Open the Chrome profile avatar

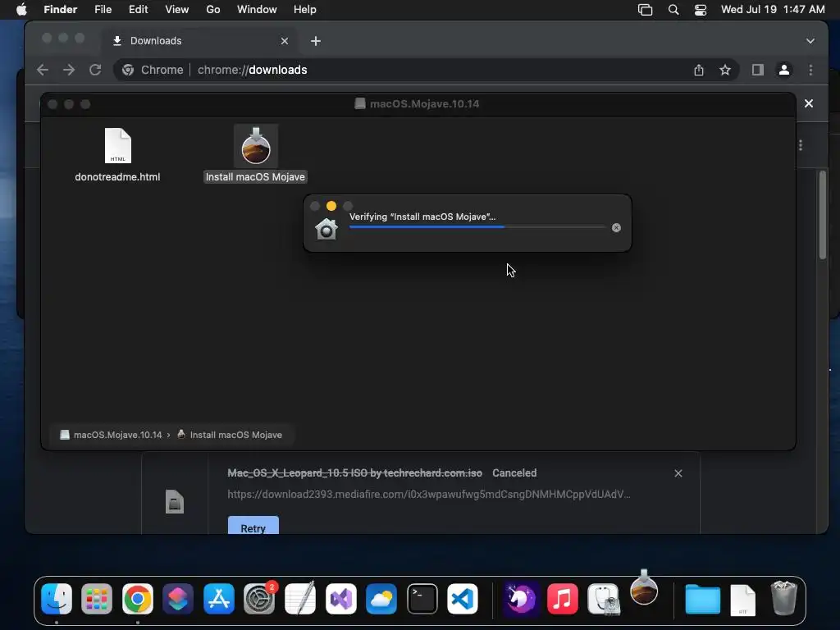[x=783, y=70]
